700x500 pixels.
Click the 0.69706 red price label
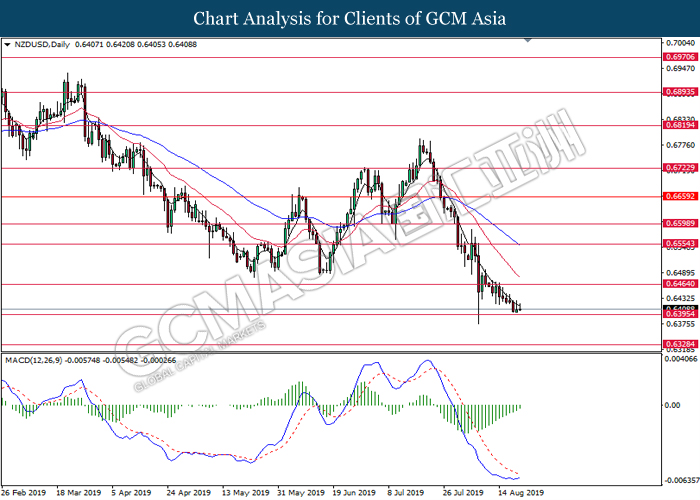coord(680,57)
